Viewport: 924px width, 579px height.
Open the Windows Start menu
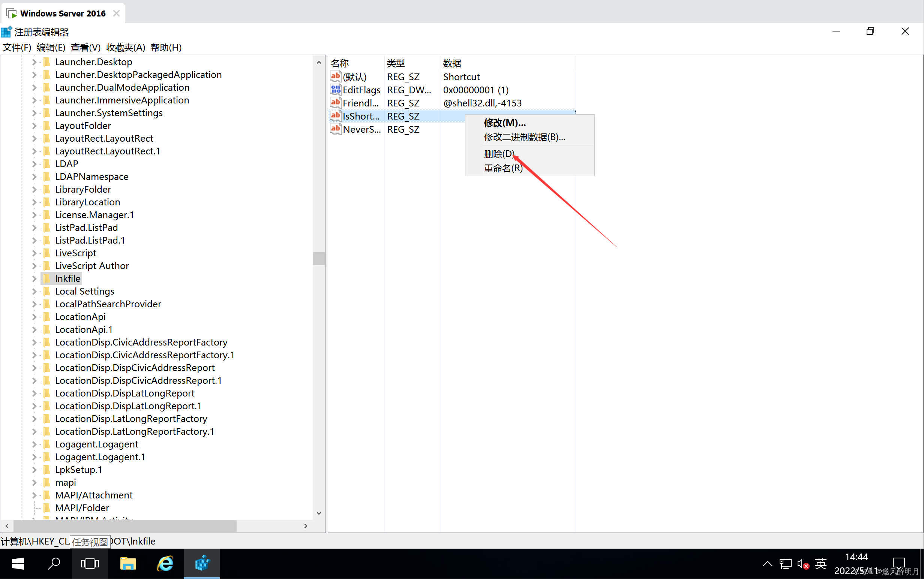click(x=18, y=564)
